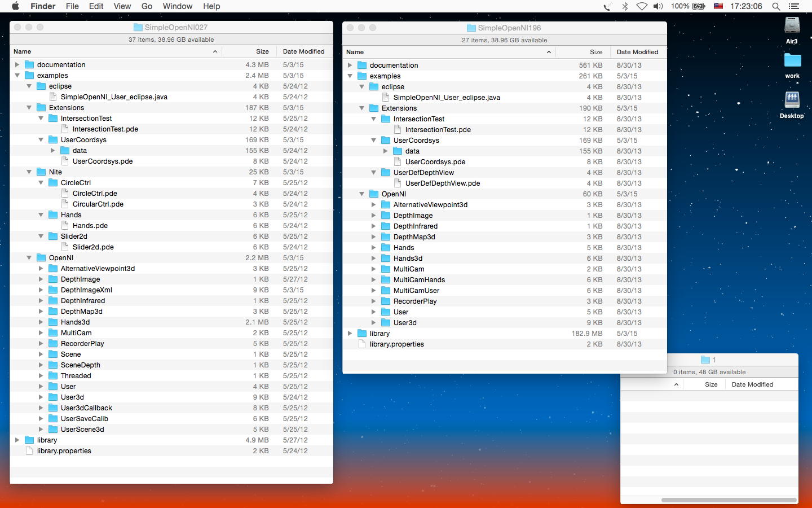Click the input source flag icon

point(718,6)
